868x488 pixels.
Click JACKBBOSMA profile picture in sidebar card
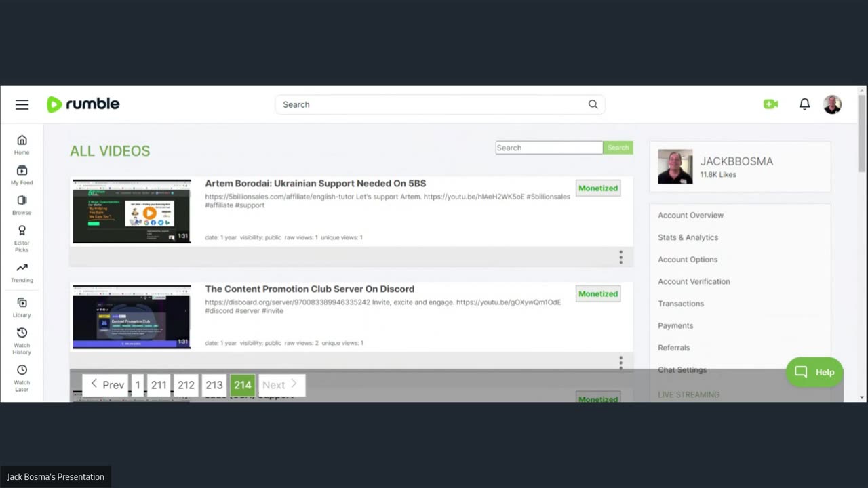675,167
